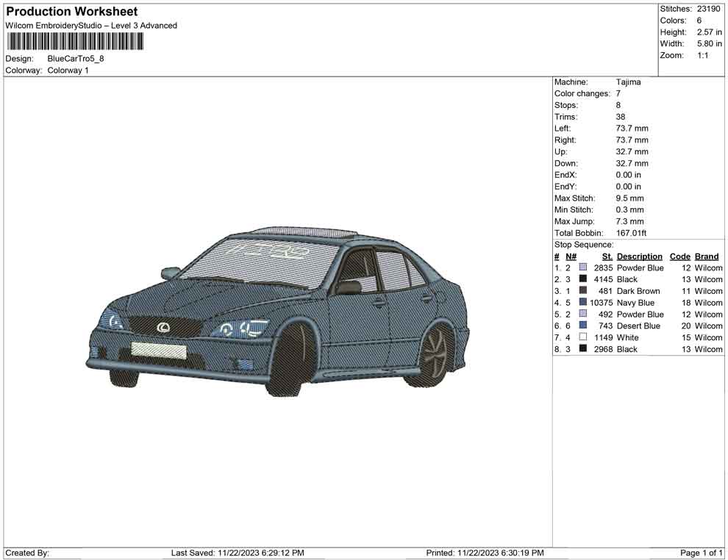Click stitch count '492' in row 5
The height and width of the screenshot is (560, 728).
pyautogui.click(x=605, y=314)
